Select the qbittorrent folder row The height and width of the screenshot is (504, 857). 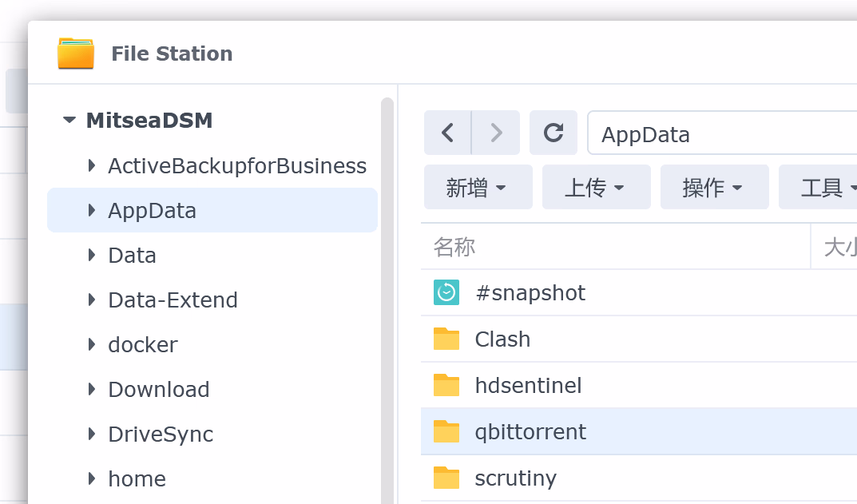tap(530, 432)
